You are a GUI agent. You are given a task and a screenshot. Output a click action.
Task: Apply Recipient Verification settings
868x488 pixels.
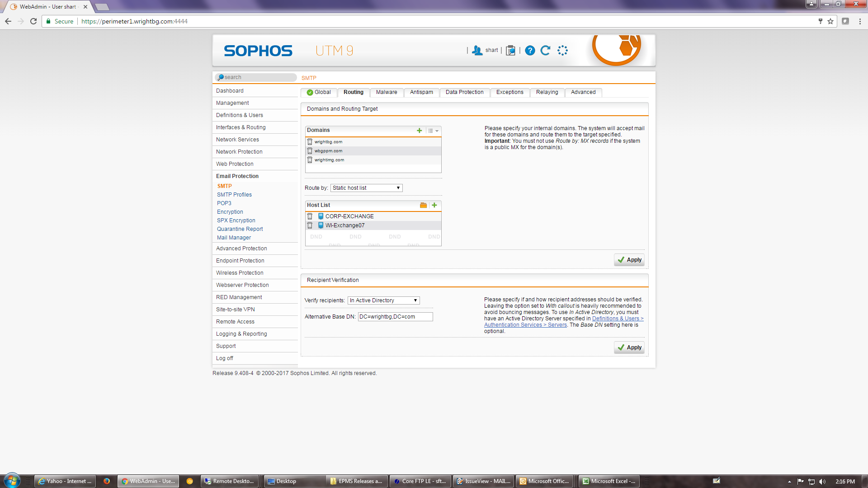pyautogui.click(x=629, y=347)
